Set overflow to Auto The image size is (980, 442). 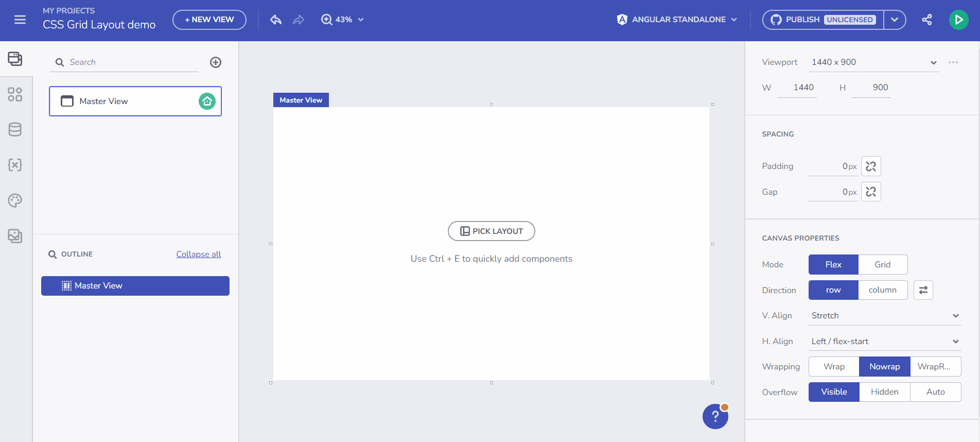(x=935, y=392)
